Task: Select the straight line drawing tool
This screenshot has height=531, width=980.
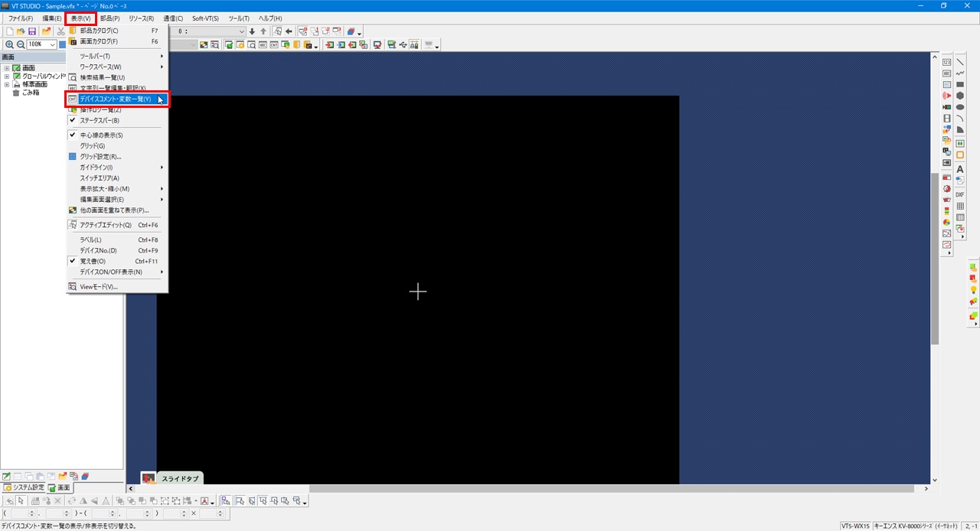Action: coord(960,62)
